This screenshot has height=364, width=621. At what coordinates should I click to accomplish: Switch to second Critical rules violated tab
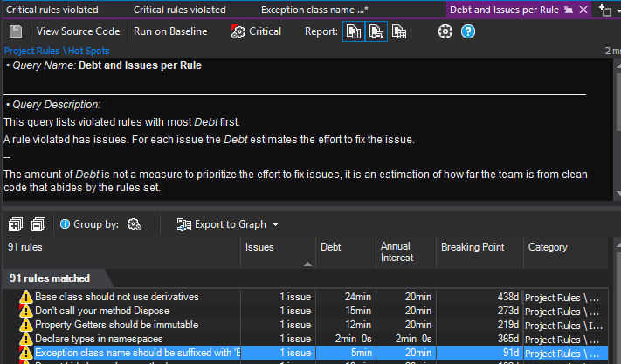179,10
